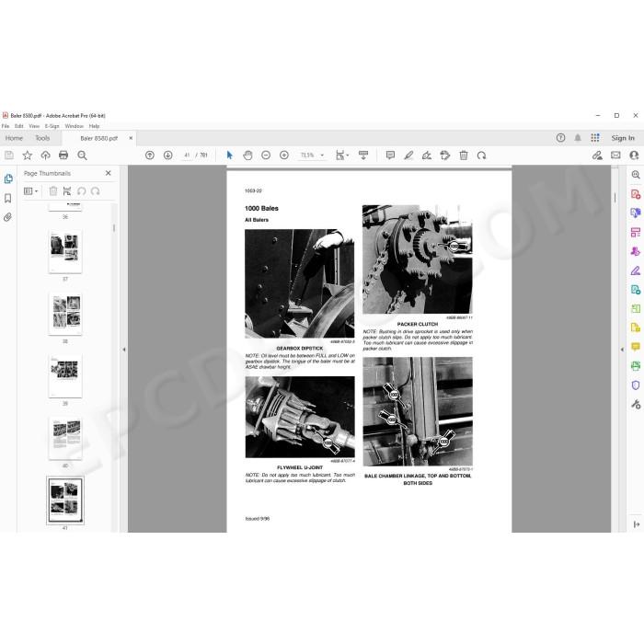Open the View menu
The width and height of the screenshot is (644, 644).
point(34,126)
